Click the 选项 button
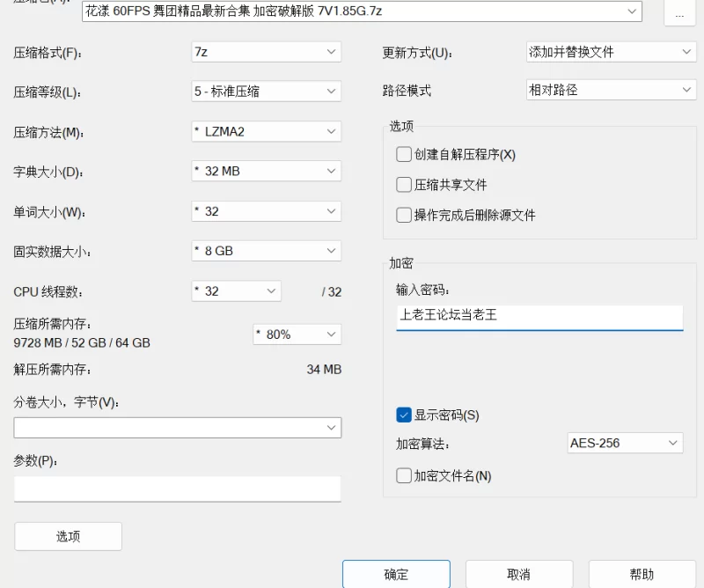This screenshot has height=588, width=704. tap(69, 536)
